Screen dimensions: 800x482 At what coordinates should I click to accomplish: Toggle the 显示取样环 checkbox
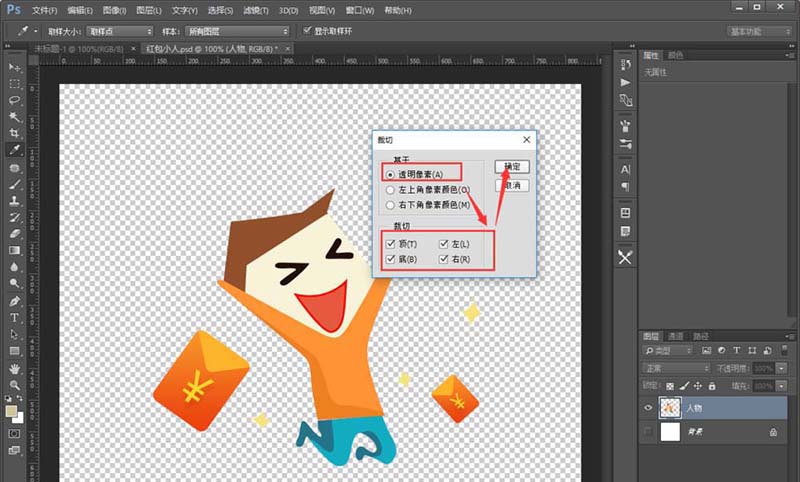click(x=308, y=31)
